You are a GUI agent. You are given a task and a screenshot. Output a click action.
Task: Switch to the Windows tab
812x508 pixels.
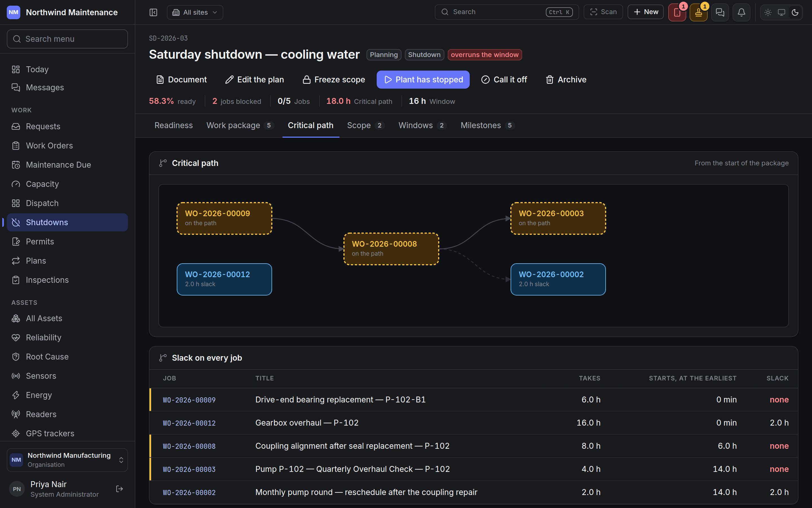click(x=422, y=125)
